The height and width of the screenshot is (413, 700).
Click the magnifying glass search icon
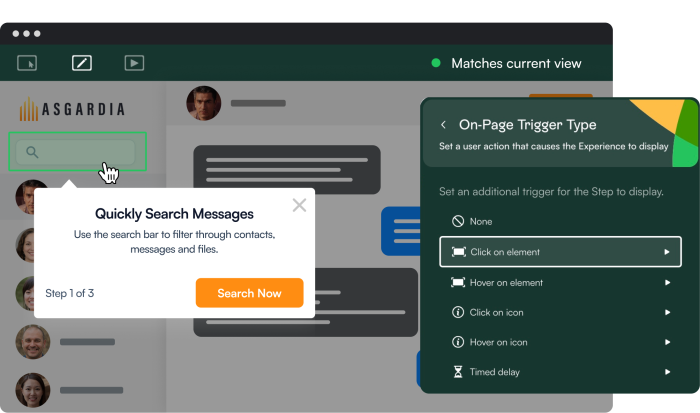[32, 152]
